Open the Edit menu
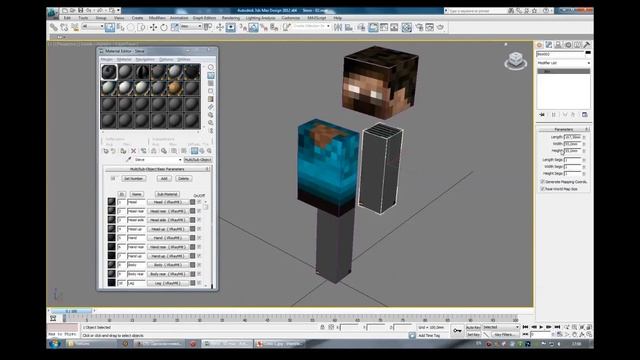Image resolution: width=640 pixels, height=360 pixels. pos(67,18)
